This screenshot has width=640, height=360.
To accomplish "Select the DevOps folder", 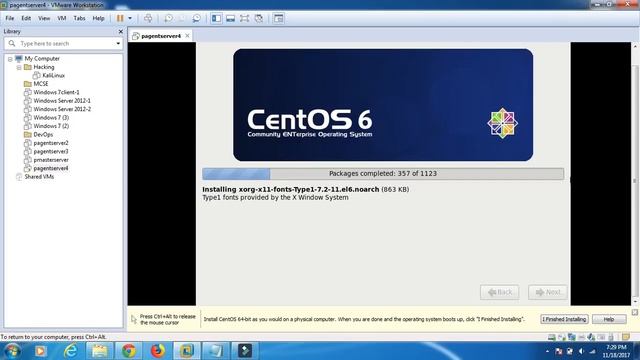I will point(43,134).
